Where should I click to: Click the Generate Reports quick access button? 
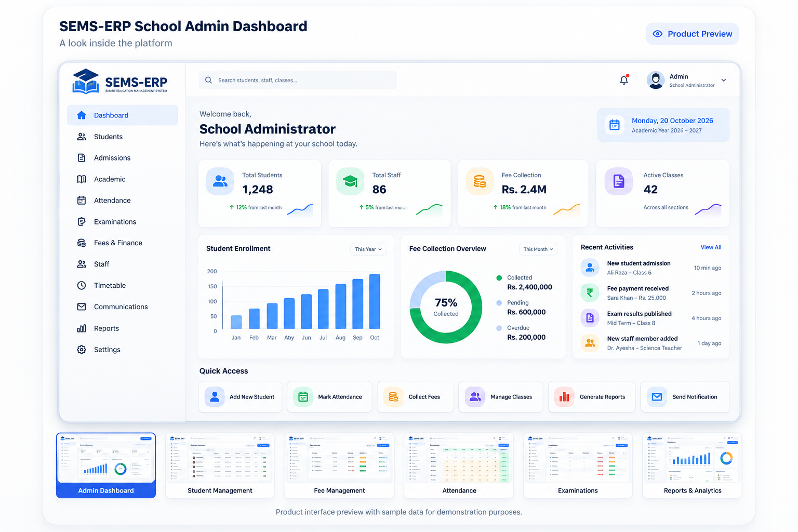[x=592, y=397]
